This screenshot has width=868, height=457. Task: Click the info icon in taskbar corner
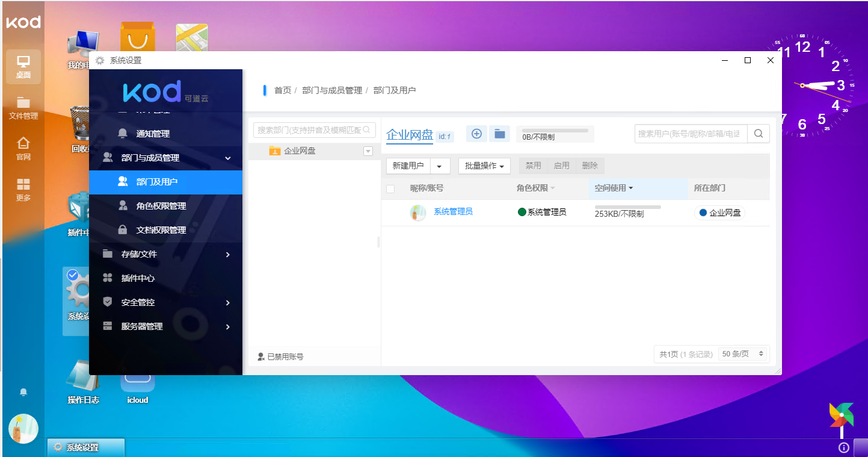click(x=843, y=447)
